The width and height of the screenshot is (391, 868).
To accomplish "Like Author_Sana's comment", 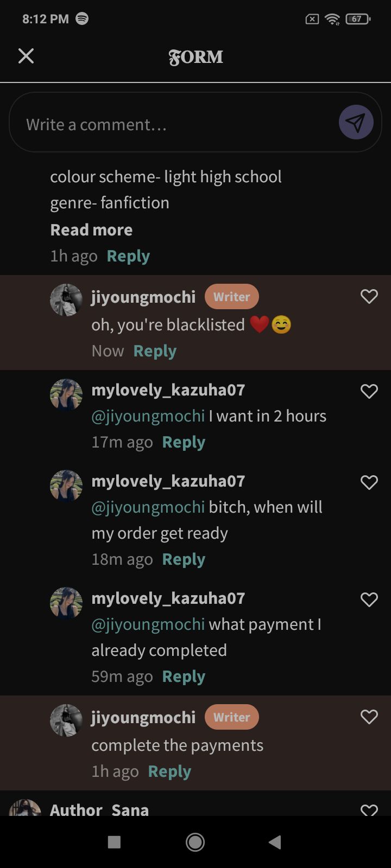I will pyautogui.click(x=369, y=809).
